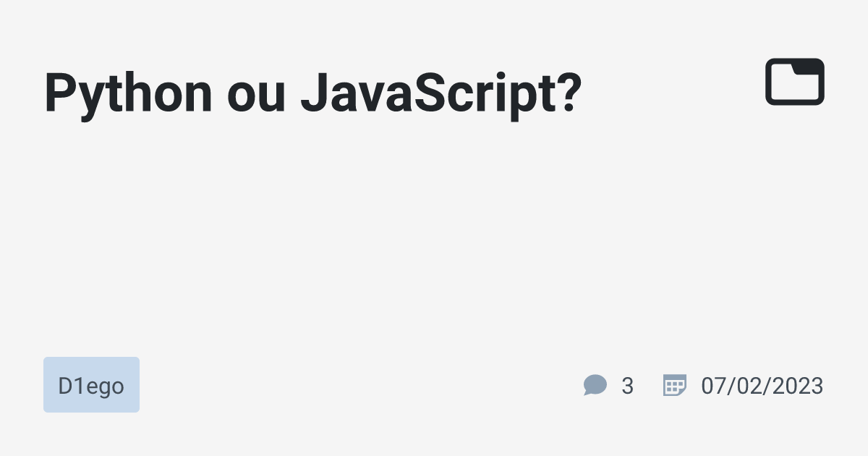Select the comment count number 3

tap(627, 386)
